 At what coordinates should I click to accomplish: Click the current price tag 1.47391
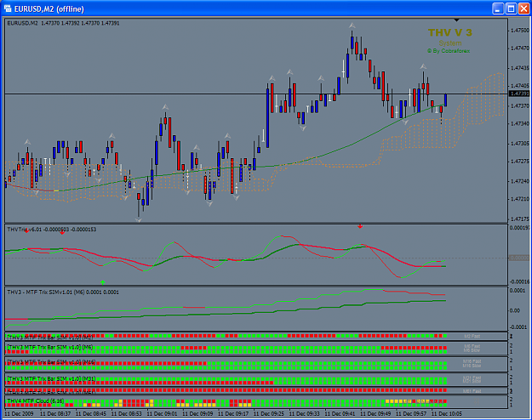tap(519, 94)
